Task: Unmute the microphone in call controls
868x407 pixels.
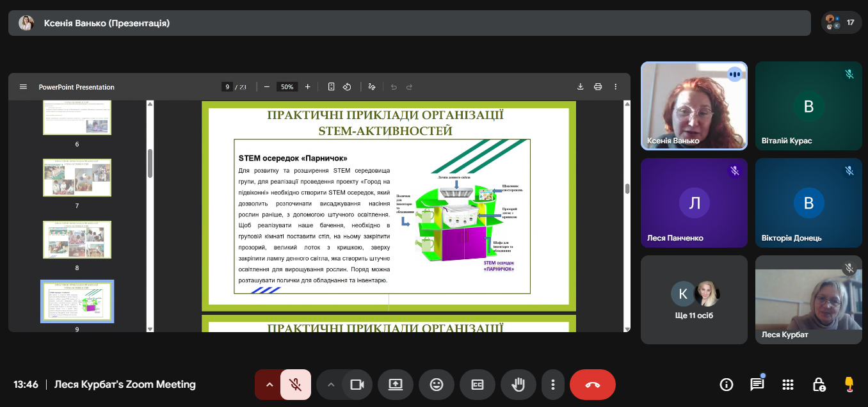Action: tap(295, 385)
